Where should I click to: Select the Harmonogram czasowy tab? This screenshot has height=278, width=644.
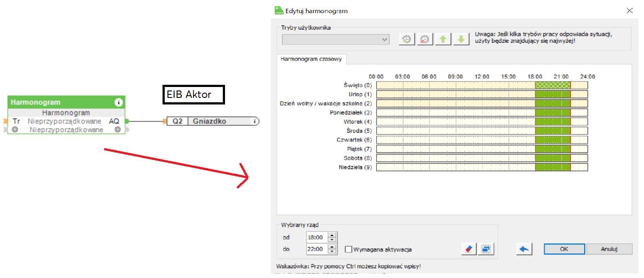coord(312,59)
